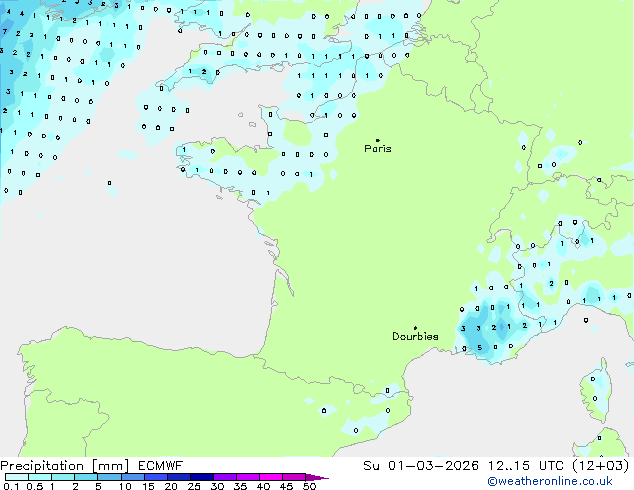Click the Dourbies location label
Image resolution: width=634 pixels, height=490 pixels.
point(415,336)
